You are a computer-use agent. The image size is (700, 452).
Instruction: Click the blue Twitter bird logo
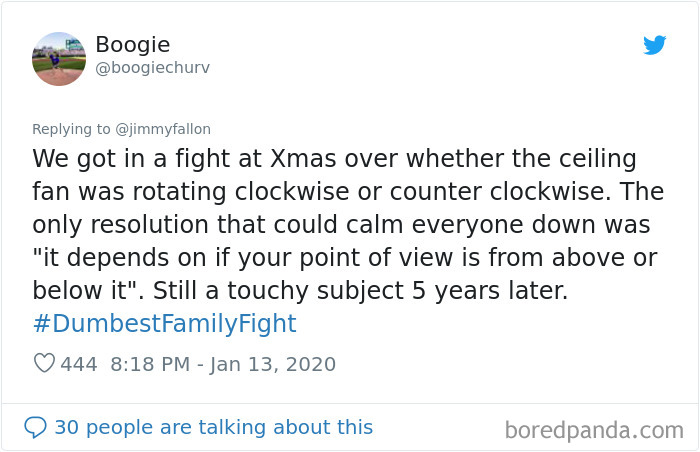(x=654, y=45)
